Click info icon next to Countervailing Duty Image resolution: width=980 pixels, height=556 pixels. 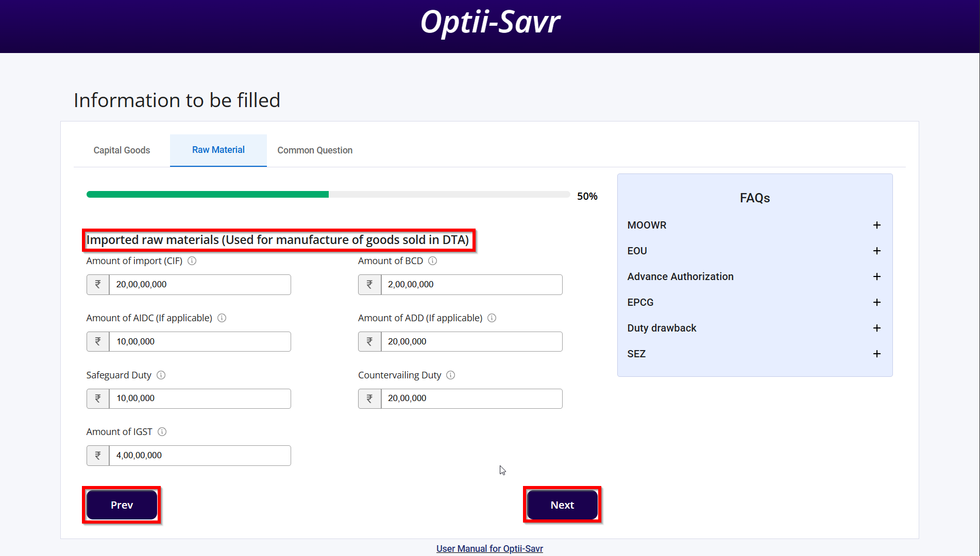coord(451,375)
